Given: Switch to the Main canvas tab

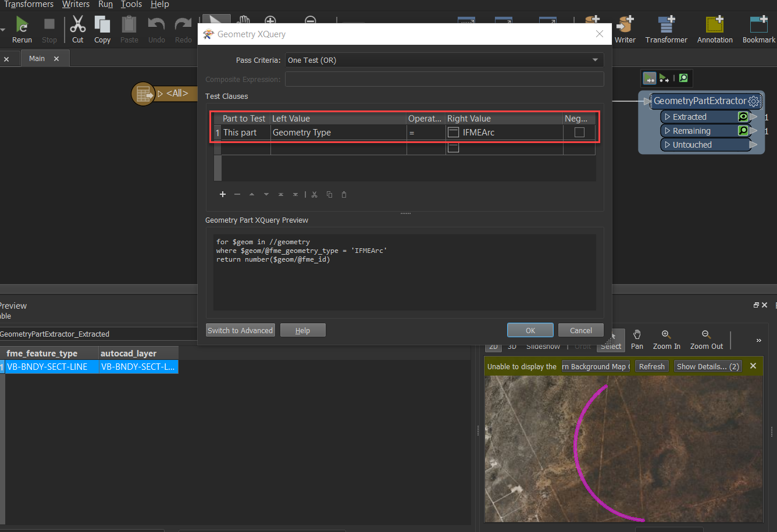Looking at the screenshot, I should (x=37, y=59).
